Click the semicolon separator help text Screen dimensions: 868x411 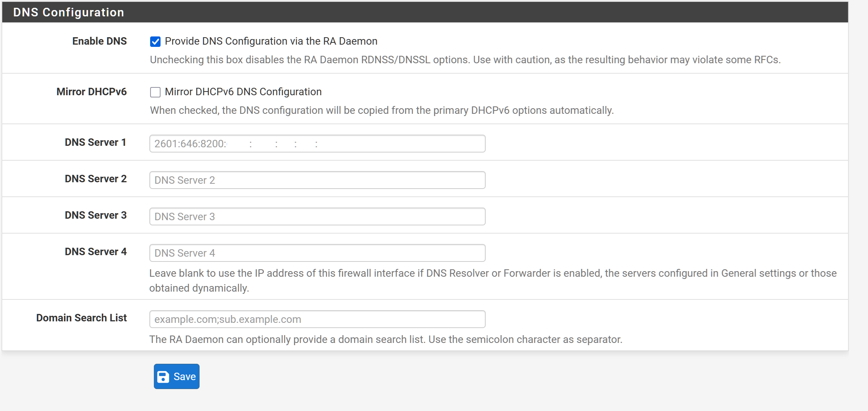(x=385, y=340)
